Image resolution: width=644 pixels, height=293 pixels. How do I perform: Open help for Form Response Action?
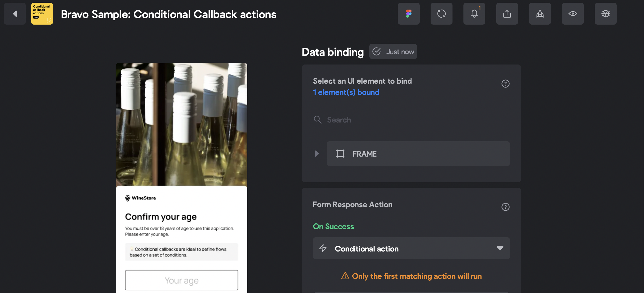click(505, 207)
